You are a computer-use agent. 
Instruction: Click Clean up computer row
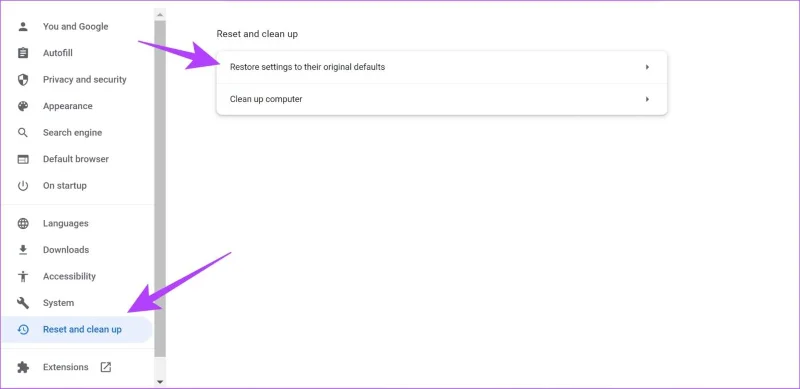click(442, 99)
